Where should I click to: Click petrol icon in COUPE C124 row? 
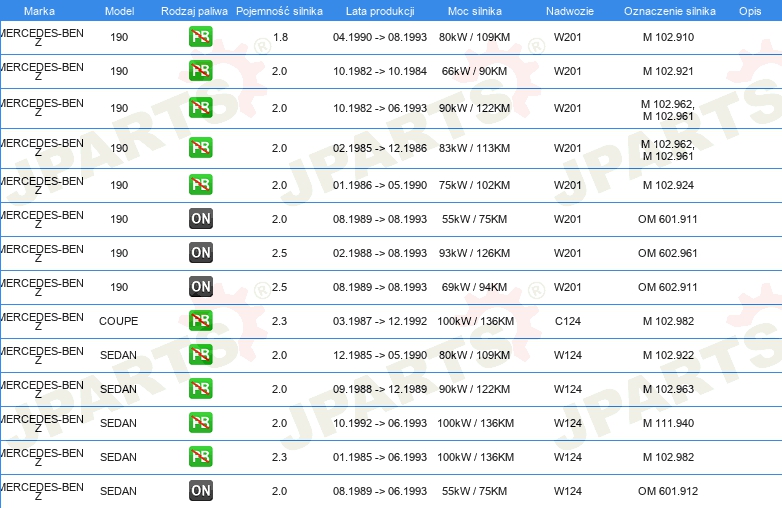click(200, 321)
